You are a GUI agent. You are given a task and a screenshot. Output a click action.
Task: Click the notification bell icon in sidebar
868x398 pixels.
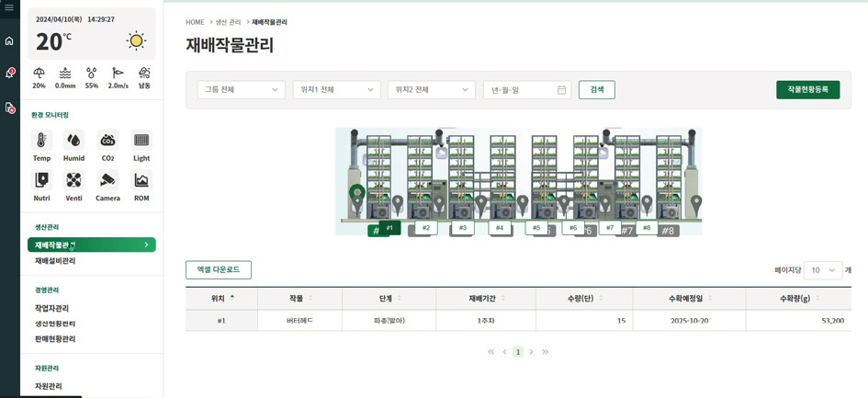(9, 74)
